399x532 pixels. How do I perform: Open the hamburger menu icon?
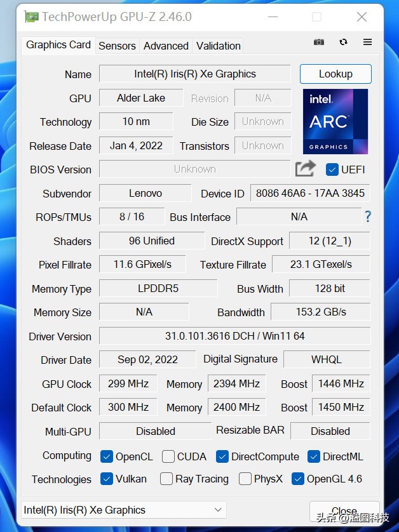point(367,42)
